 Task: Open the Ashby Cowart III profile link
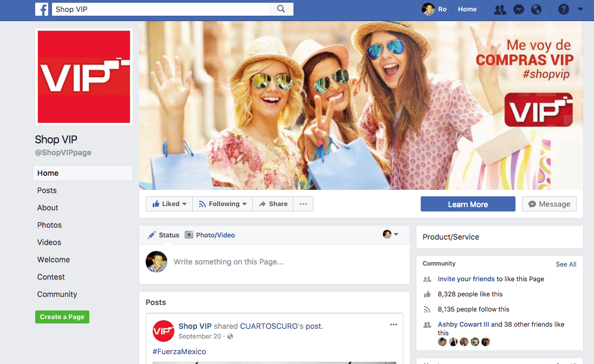click(x=464, y=325)
